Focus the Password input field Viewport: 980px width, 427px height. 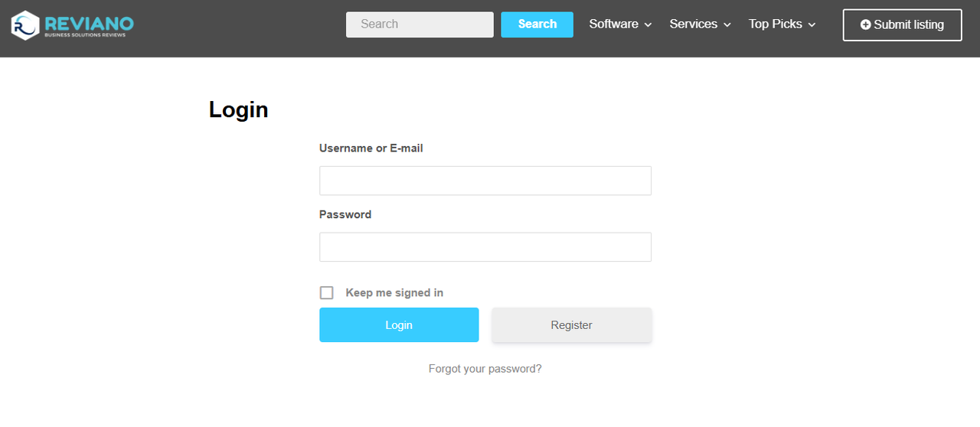pos(485,247)
